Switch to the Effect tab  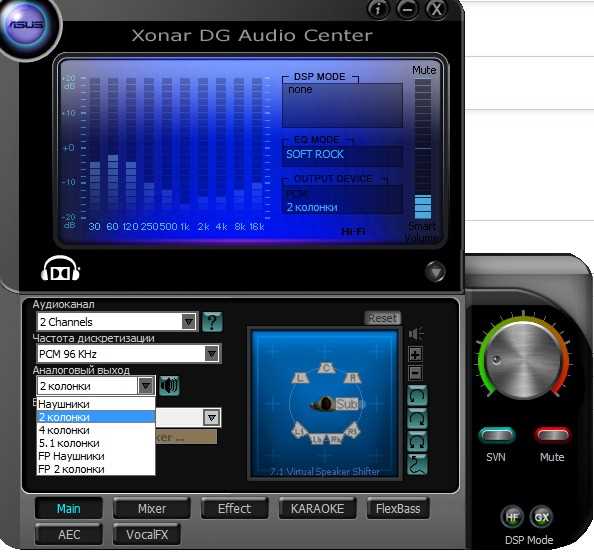coord(234,508)
